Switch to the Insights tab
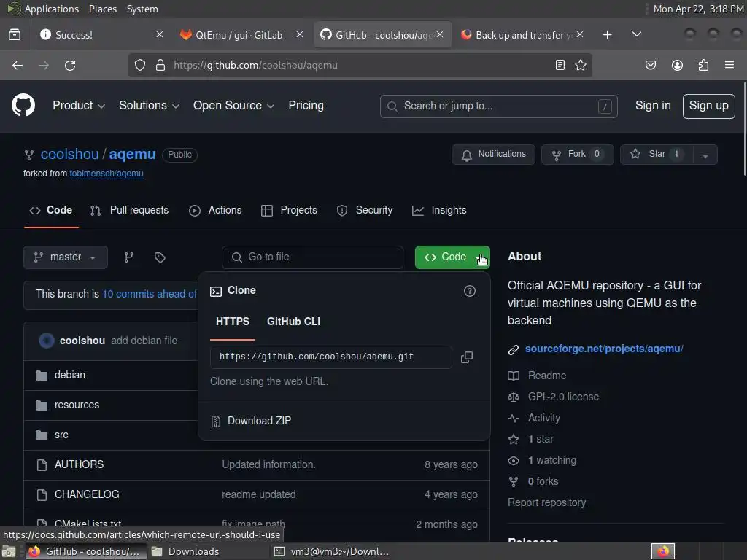The width and height of the screenshot is (747, 560). pyautogui.click(x=439, y=210)
